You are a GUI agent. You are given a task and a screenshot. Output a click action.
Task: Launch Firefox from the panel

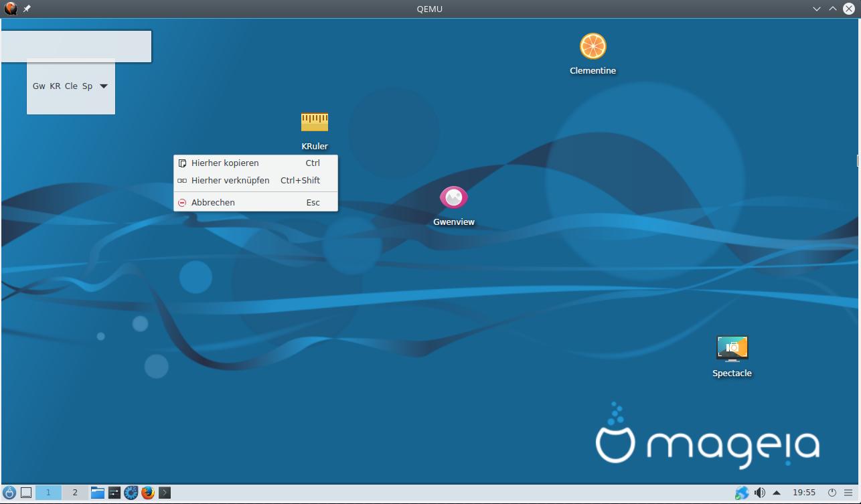pyautogui.click(x=148, y=493)
